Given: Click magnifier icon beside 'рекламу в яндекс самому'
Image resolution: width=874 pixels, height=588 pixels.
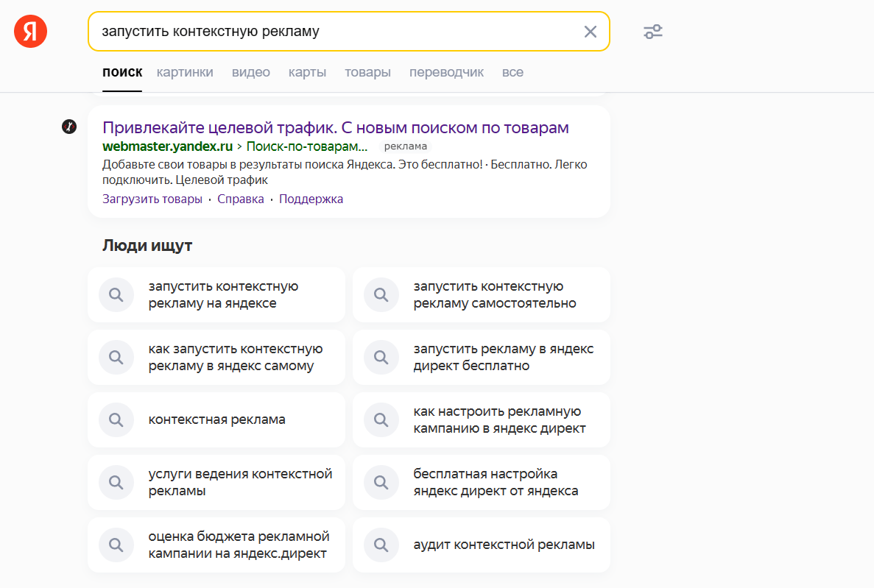Looking at the screenshot, I should pos(116,357).
